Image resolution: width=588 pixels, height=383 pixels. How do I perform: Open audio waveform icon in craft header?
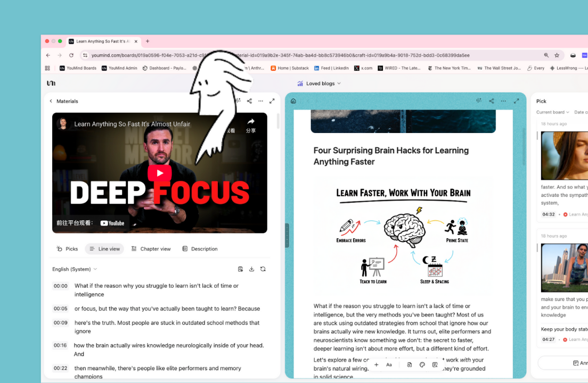479,101
